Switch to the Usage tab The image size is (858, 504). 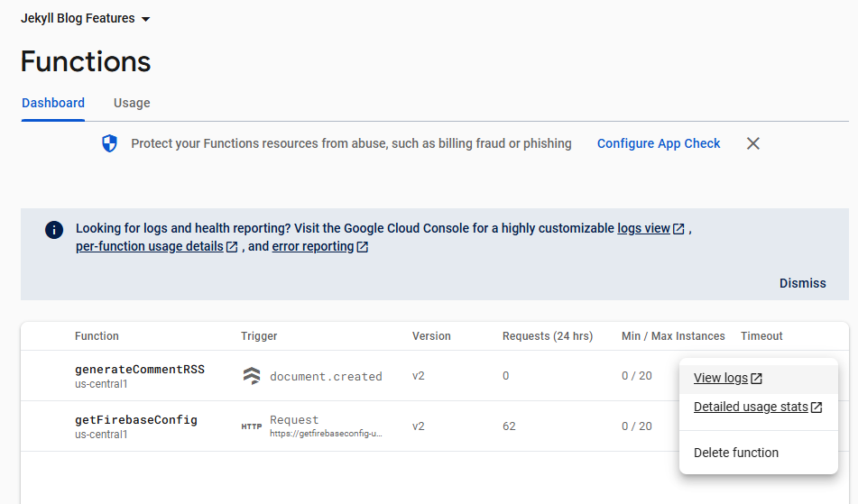pyautogui.click(x=132, y=103)
